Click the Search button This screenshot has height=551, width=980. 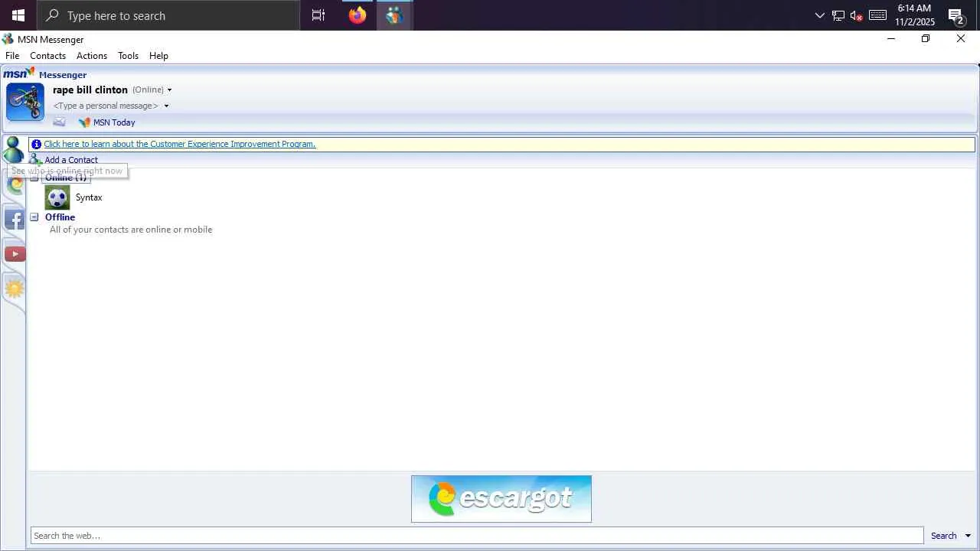(x=943, y=536)
